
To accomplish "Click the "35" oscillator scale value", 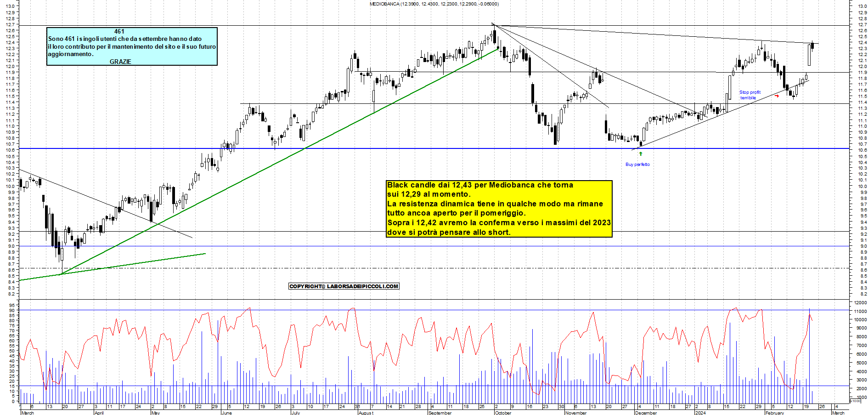I will point(12,366).
